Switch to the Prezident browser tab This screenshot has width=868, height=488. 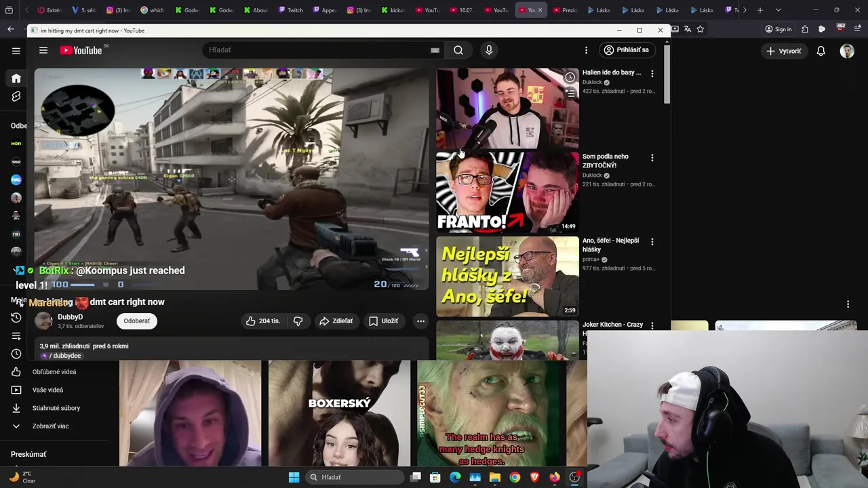point(564,10)
